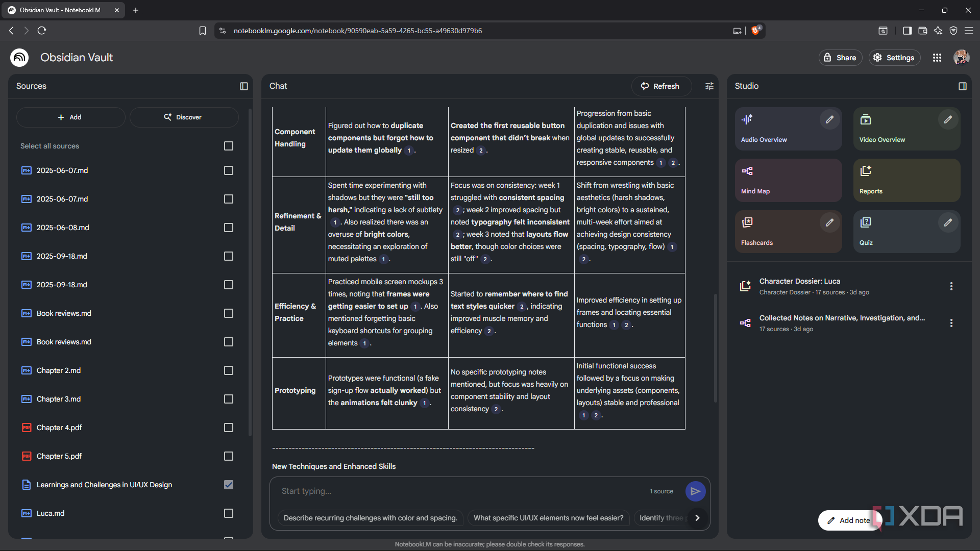Open browser hamburger menu
Screen dimensions: 980x551
969,31
